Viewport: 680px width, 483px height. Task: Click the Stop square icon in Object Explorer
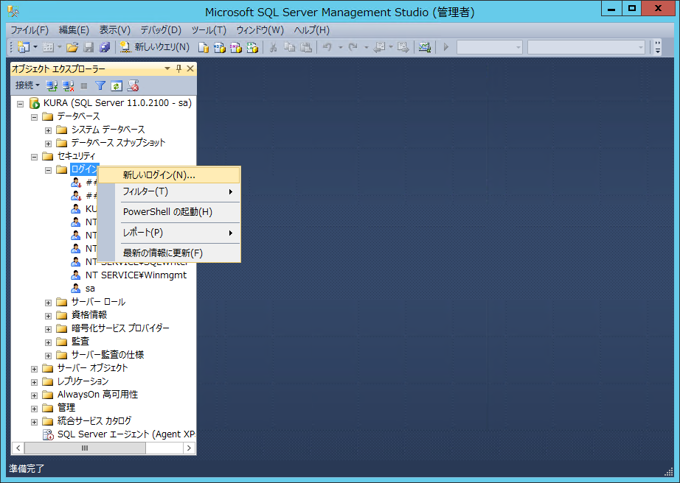coord(84,86)
